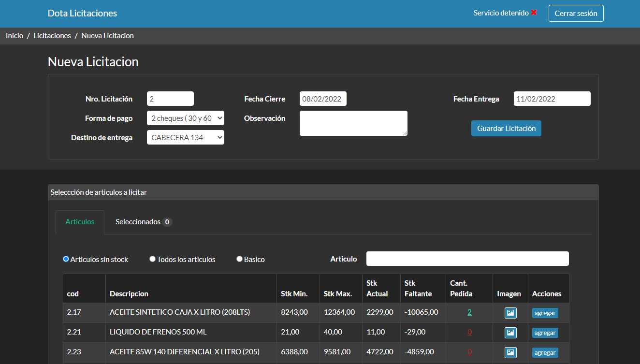This screenshot has width=640, height=364.
Task: Select the Basico radio option
Action: 239,259
